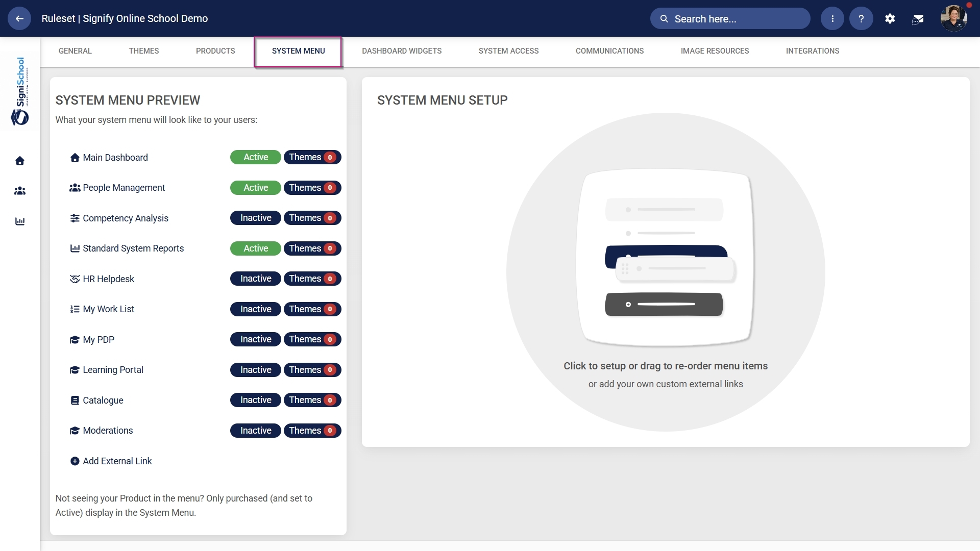Click the Catalogue book icon
This screenshot has height=551, width=980.
pyautogui.click(x=75, y=400)
